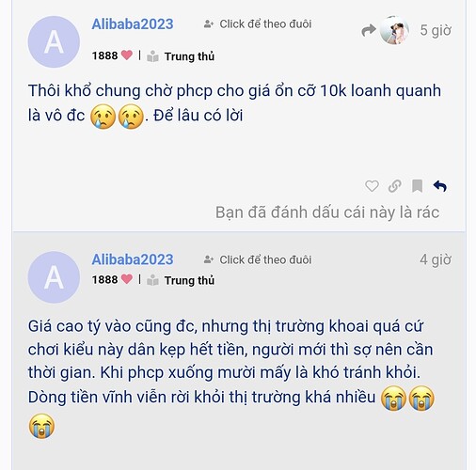Follow user via first 'Click để theo đuôi'

[x=258, y=23]
